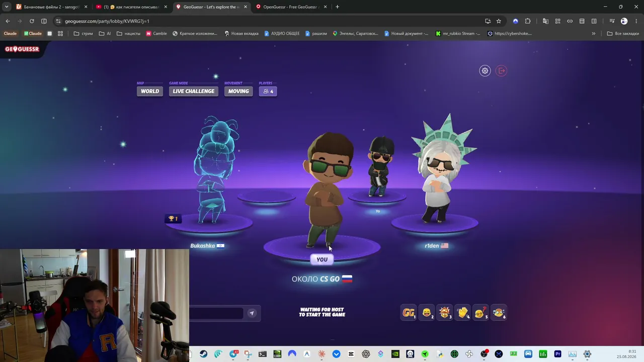Send the chat message arrow icon
The image size is (644, 362).
point(252,313)
